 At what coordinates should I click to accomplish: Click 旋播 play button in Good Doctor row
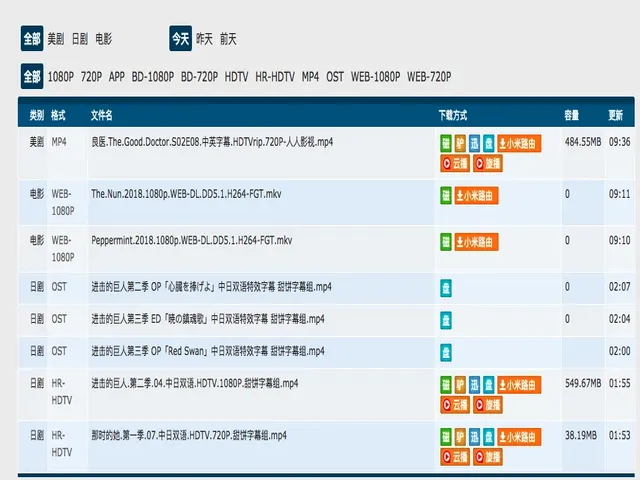pos(488,164)
